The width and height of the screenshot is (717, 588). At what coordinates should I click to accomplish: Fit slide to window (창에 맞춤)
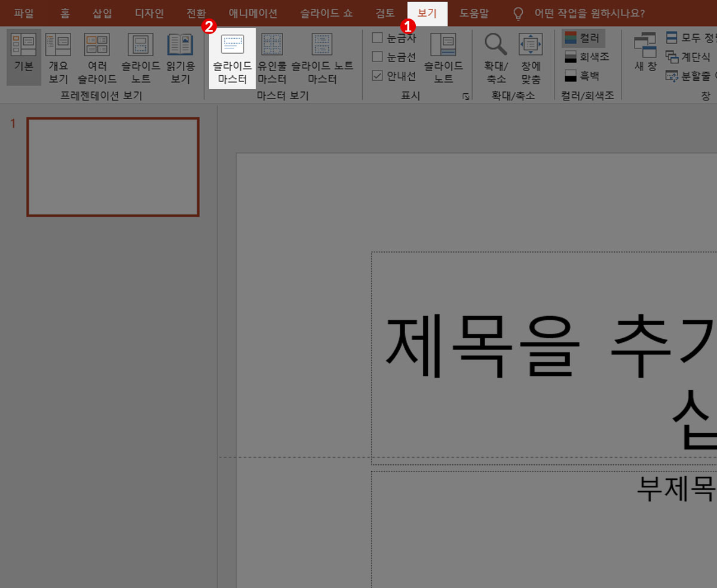coord(531,58)
